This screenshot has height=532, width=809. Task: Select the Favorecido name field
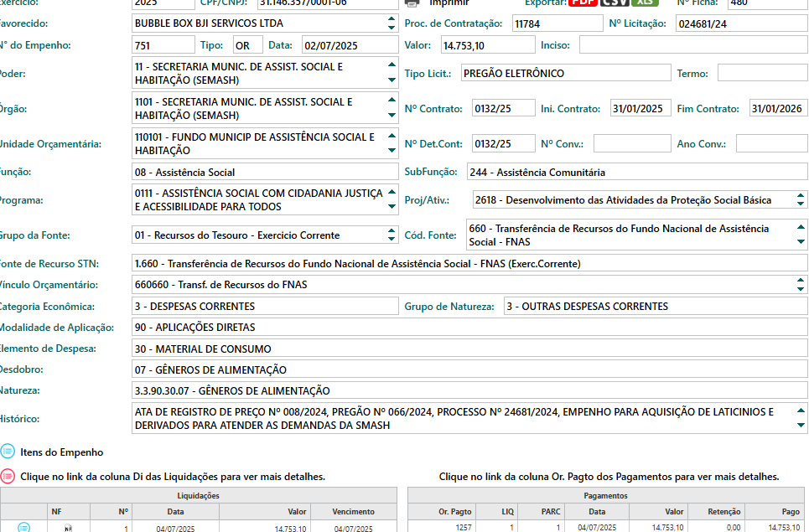click(x=265, y=23)
